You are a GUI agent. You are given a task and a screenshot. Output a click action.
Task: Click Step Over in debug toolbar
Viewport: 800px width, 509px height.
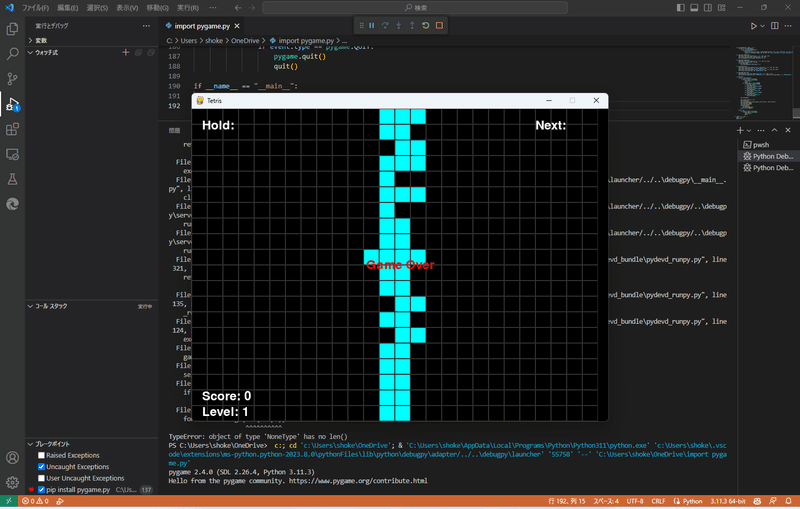[x=385, y=26]
